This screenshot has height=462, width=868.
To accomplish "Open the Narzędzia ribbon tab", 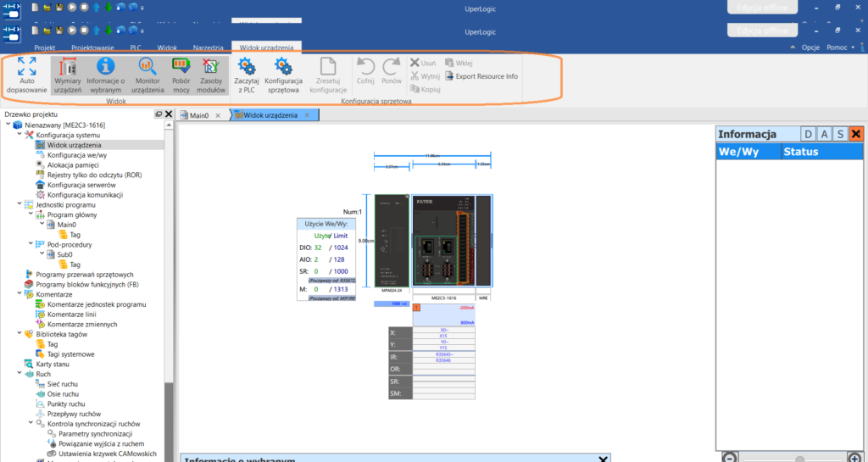I will 209,48.
